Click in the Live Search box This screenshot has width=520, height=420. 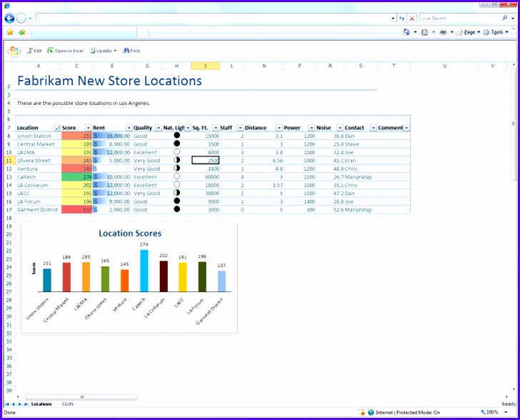point(460,19)
